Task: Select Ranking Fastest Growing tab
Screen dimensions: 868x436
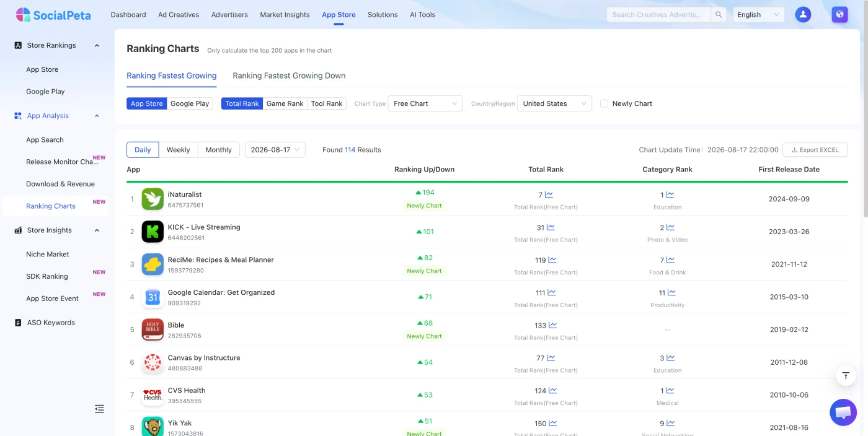Action: (172, 76)
